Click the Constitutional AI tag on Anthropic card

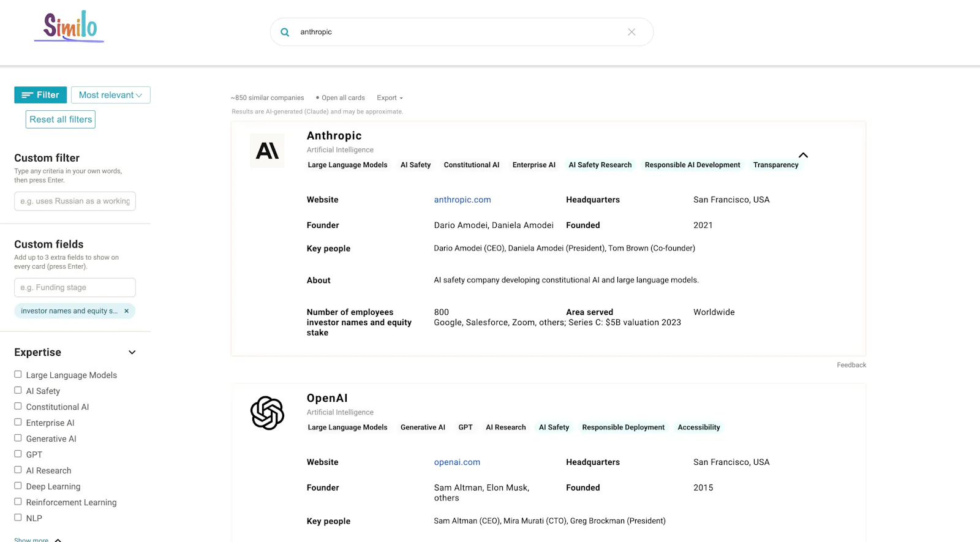click(x=472, y=165)
